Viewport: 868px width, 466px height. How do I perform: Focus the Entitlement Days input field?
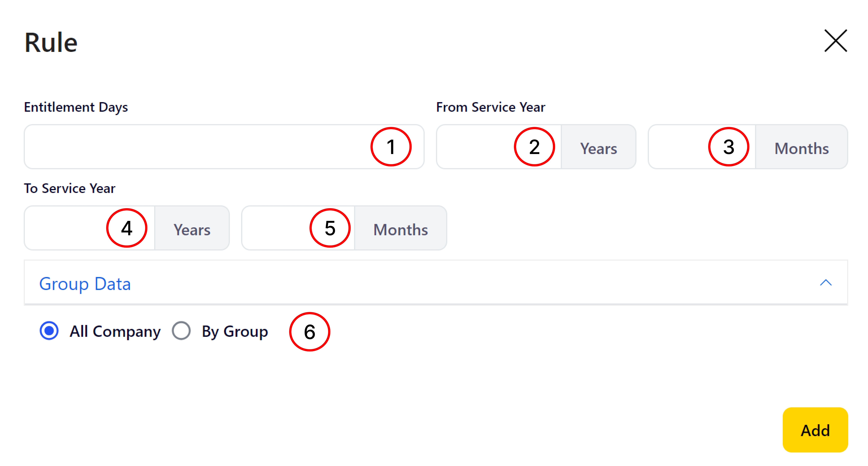click(224, 147)
